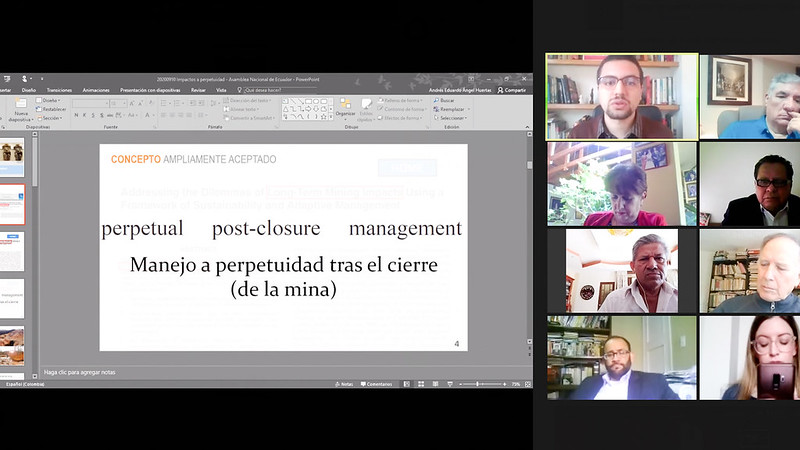The height and width of the screenshot is (450, 800).
Task: Click the fit slide to window icon
Action: coord(528,384)
